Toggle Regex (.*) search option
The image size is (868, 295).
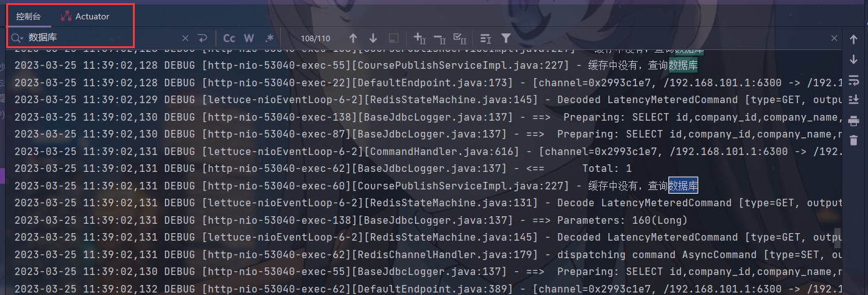coord(269,38)
